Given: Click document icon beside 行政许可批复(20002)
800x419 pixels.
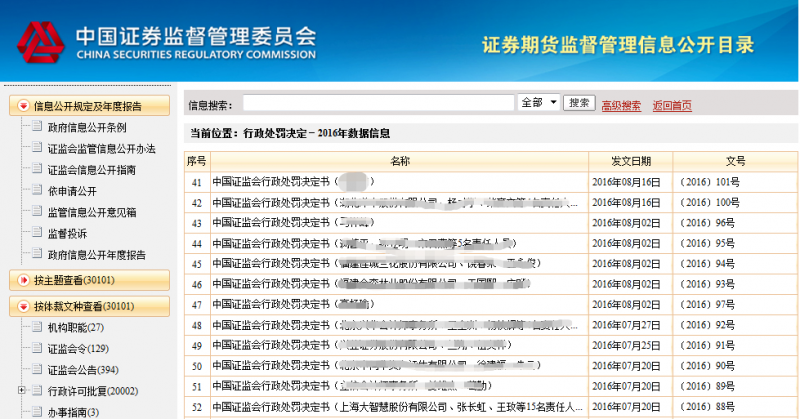Looking at the screenshot, I should coord(37,389).
